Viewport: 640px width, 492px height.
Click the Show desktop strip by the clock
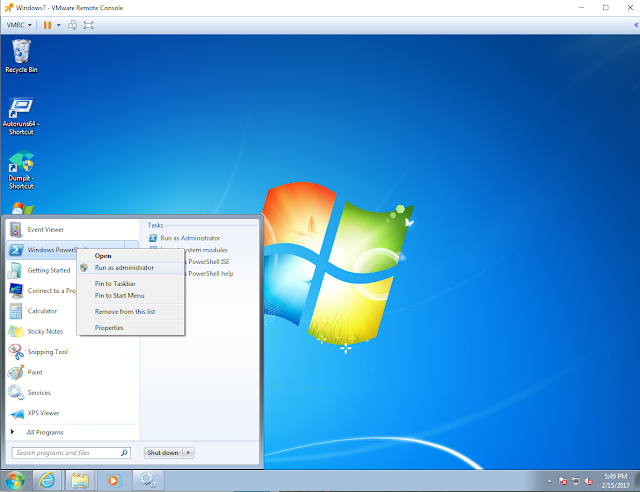[637, 481]
